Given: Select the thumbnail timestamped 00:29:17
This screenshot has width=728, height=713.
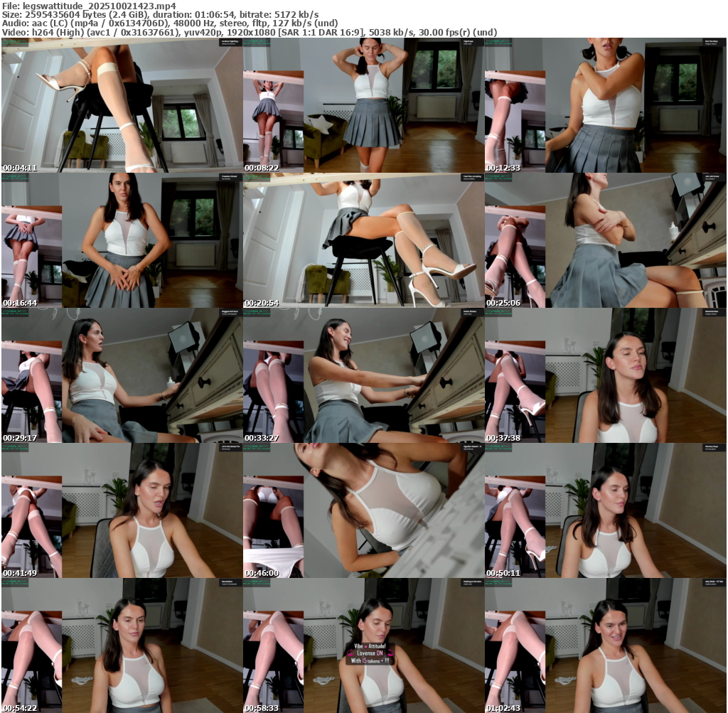Looking at the screenshot, I should coord(122,375).
